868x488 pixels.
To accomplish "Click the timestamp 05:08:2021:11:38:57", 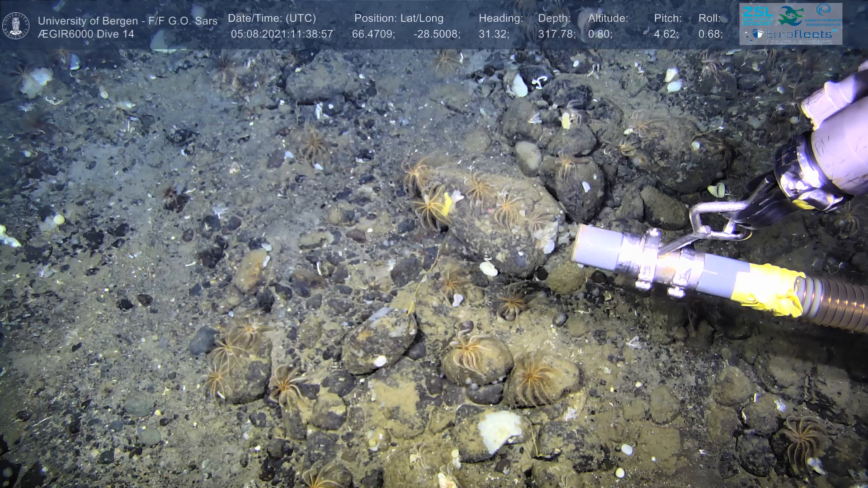I will [282, 34].
